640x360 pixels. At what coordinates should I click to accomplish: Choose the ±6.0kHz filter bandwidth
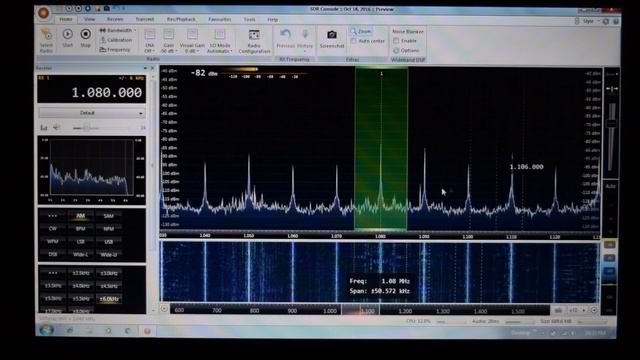pos(109,299)
